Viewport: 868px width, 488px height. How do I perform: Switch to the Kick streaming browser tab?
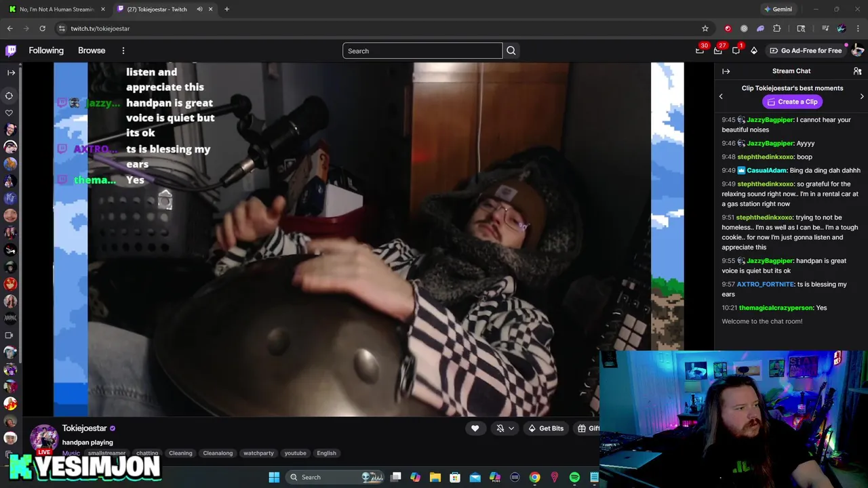pos(58,9)
